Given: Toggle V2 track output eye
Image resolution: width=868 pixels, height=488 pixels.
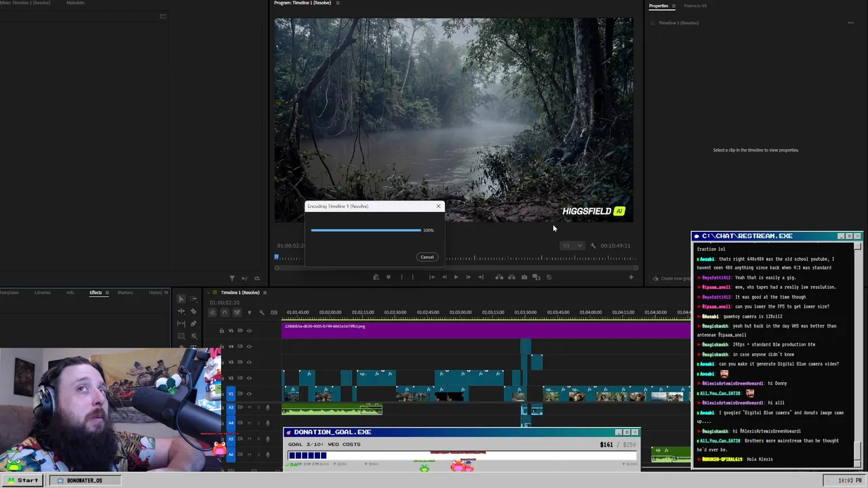Looking at the screenshot, I should (249, 378).
